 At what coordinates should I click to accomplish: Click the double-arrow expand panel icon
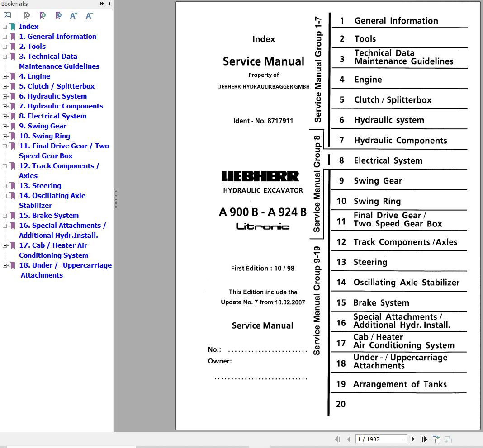tap(102, 4)
